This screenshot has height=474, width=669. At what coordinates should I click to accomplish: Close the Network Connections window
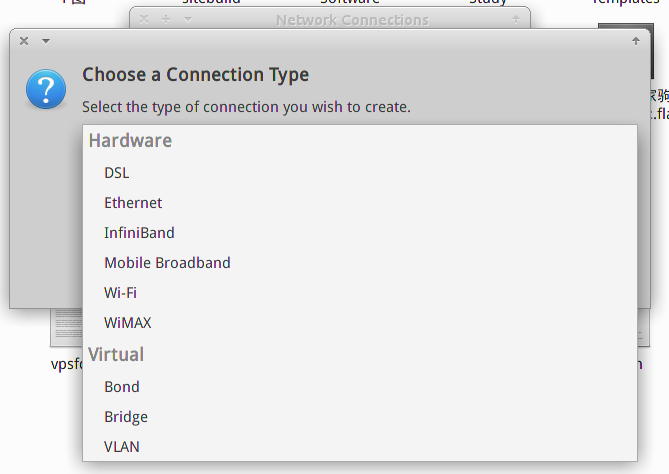click(x=144, y=19)
